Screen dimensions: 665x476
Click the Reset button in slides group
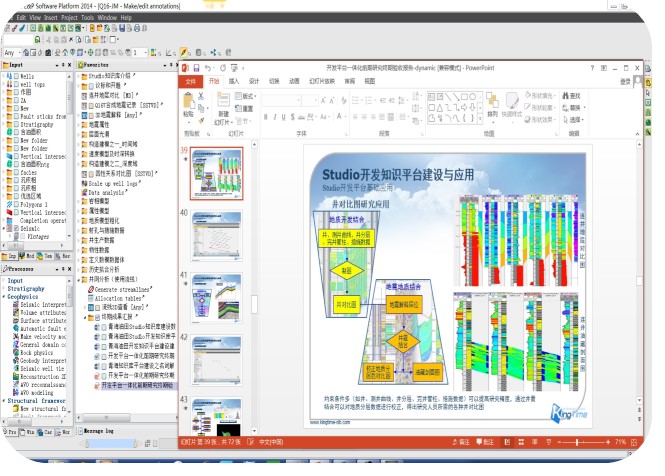pos(244,109)
